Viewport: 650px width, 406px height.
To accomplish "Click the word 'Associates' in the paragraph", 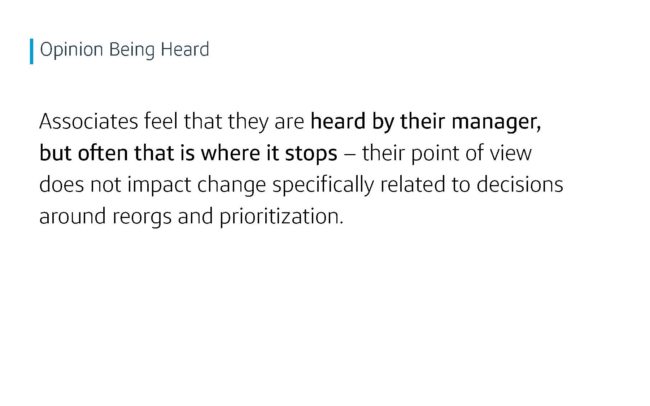I will [x=89, y=122].
